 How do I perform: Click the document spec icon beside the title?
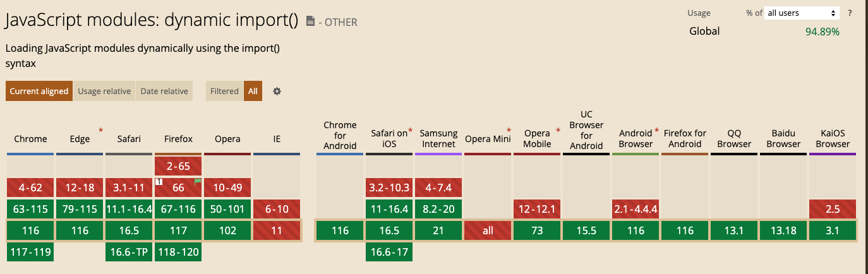[x=310, y=21]
